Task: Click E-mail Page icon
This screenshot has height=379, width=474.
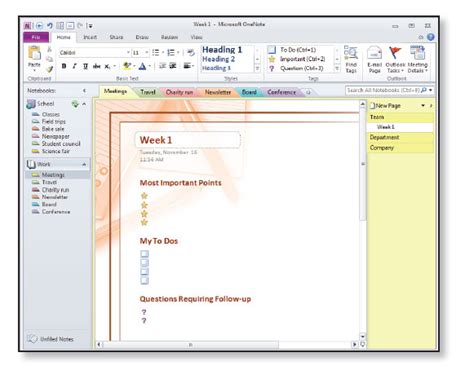Action: point(374,59)
